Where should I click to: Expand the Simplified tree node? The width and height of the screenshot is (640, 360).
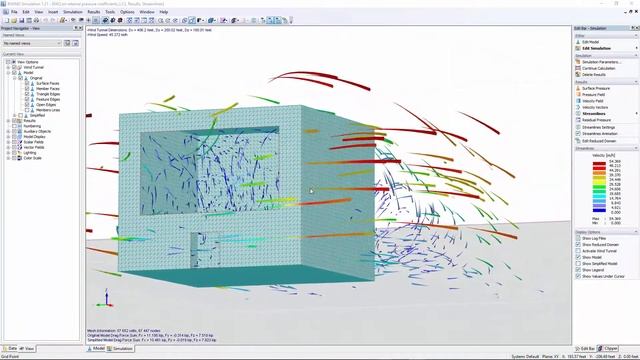point(15,116)
